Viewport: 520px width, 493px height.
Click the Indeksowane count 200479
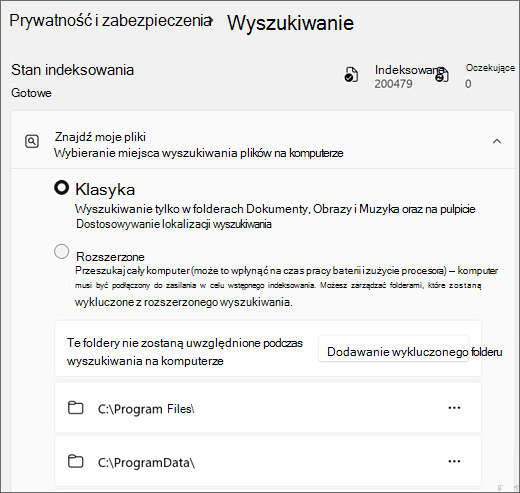coord(393,84)
